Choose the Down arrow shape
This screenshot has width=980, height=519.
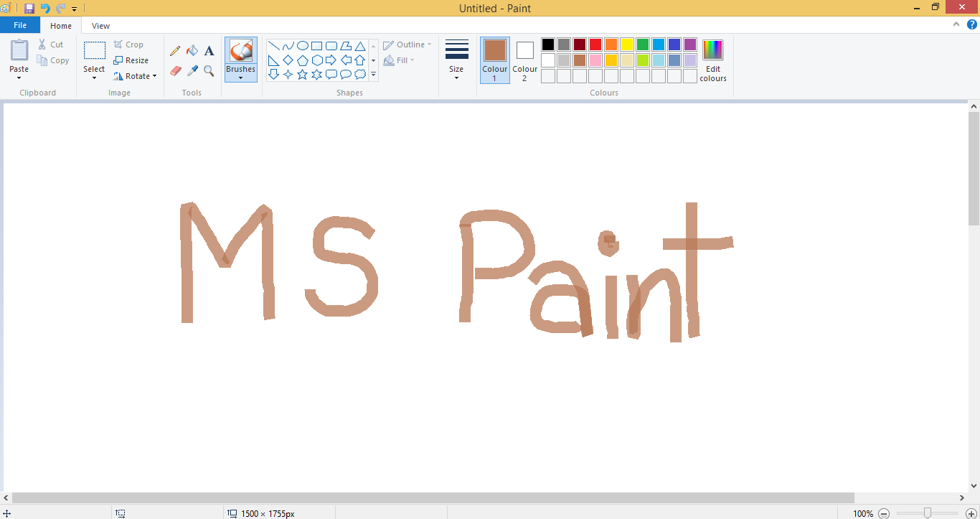point(273,74)
